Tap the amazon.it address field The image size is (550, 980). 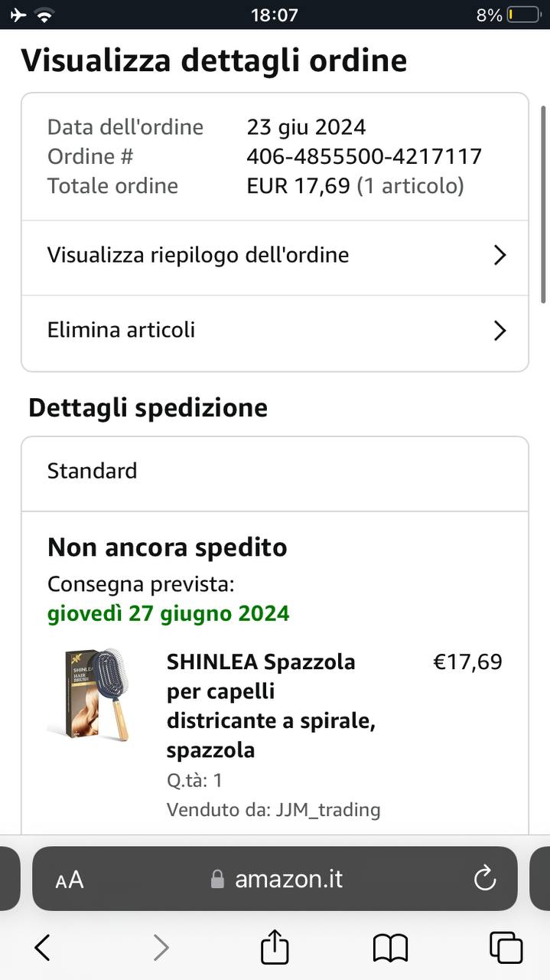pos(288,879)
